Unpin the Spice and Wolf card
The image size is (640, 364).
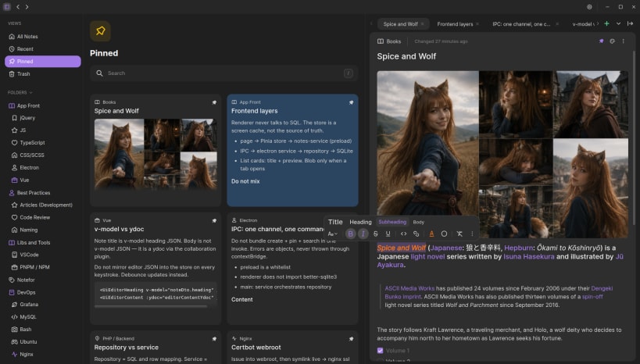[x=214, y=102]
